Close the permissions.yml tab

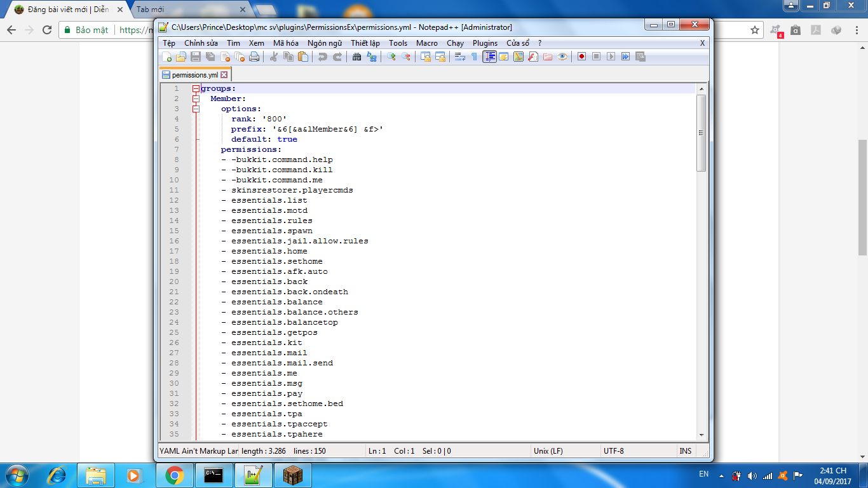click(x=224, y=75)
